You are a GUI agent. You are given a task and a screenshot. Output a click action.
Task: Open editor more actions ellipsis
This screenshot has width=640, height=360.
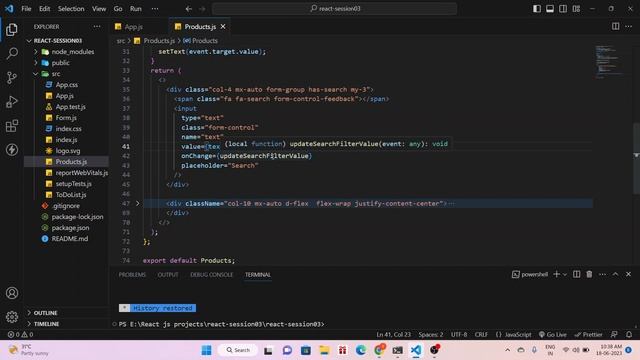coord(628,27)
